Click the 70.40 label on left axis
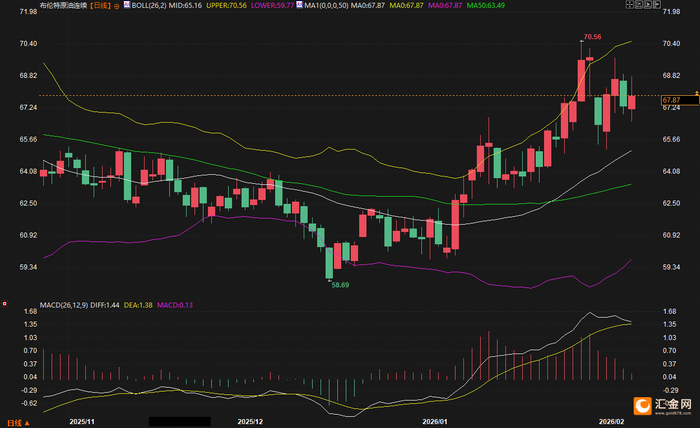The image size is (700, 428). point(28,43)
